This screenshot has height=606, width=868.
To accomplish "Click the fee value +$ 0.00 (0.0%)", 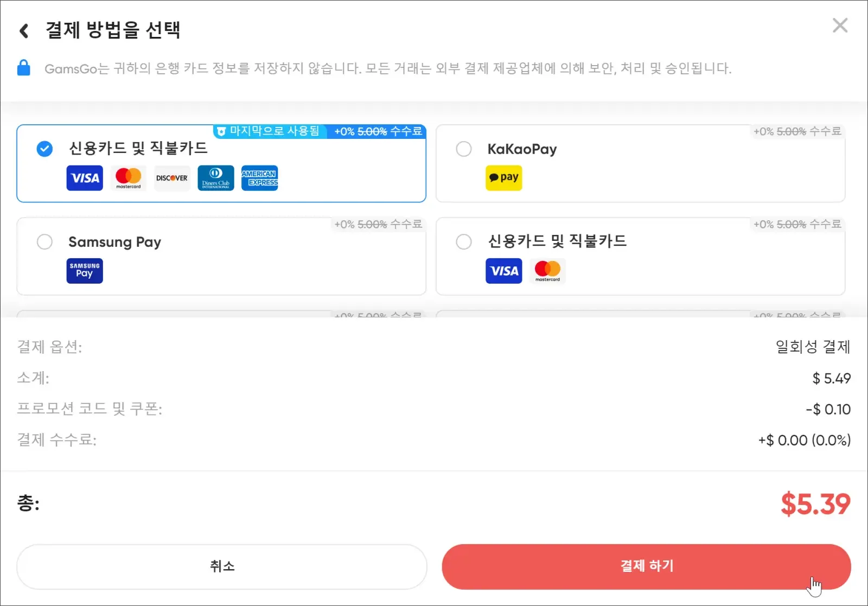I will tap(805, 440).
